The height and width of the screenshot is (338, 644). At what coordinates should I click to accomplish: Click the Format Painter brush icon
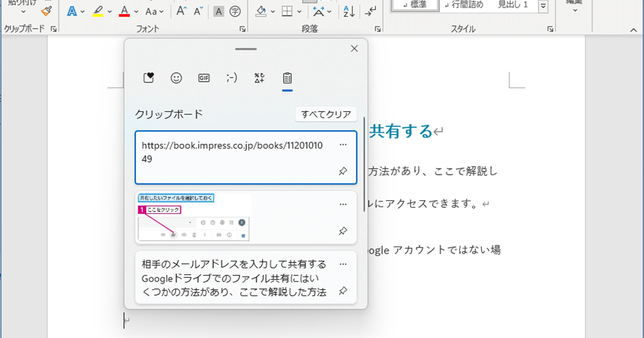point(46,11)
